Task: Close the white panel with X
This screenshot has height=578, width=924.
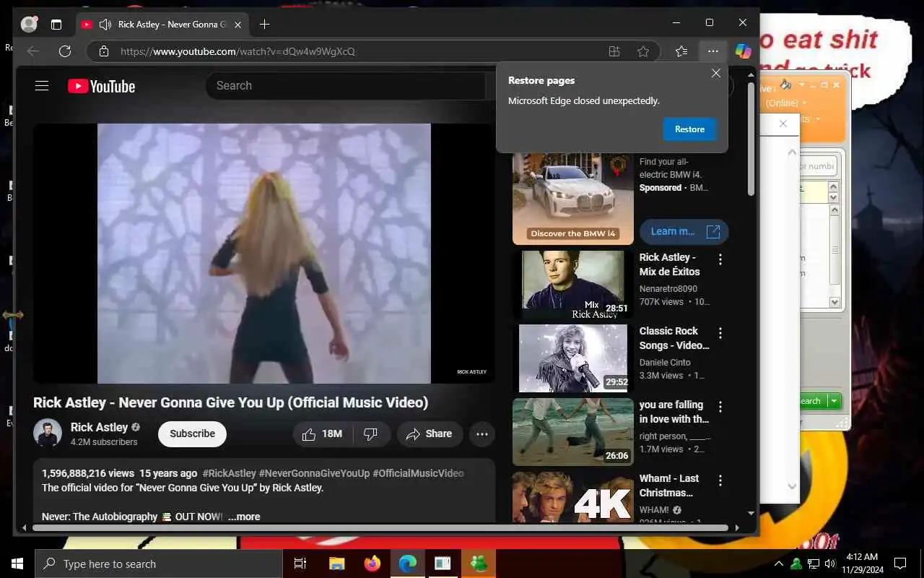Action: pos(783,124)
